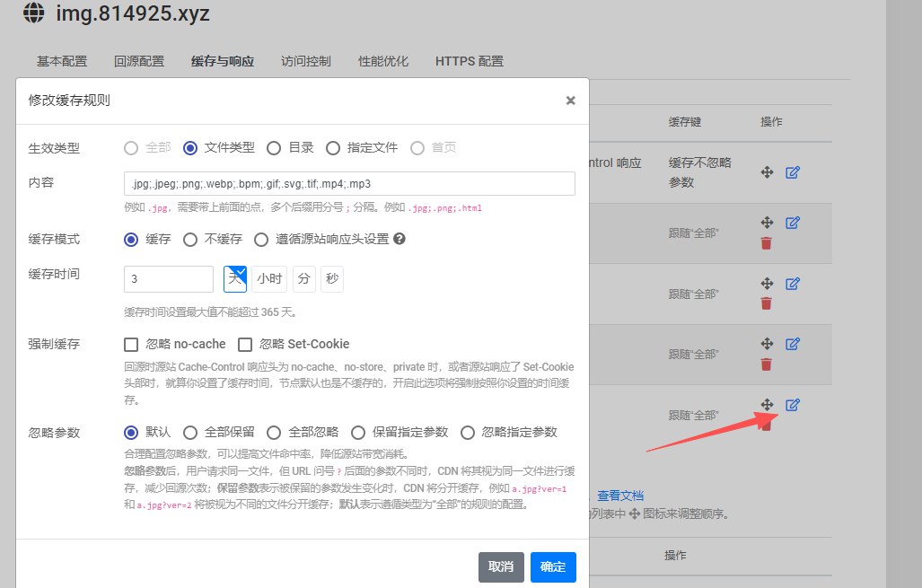Enable the 忽略 no-cache checkbox
922x588 pixels.
[x=131, y=344]
